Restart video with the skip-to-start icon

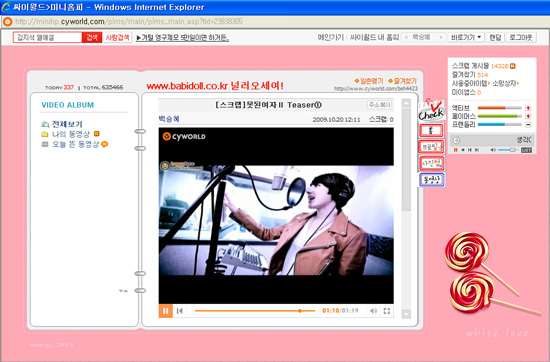pyautogui.click(x=180, y=311)
